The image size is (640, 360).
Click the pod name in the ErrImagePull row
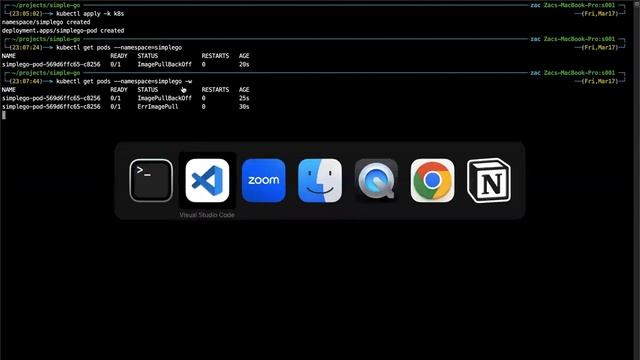click(x=51, y=107)
